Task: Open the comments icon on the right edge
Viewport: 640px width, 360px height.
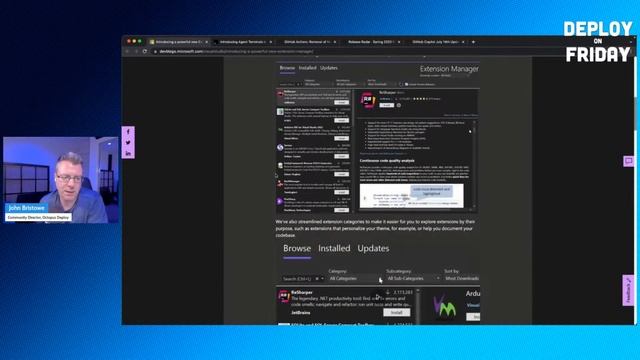Action: 629,161
